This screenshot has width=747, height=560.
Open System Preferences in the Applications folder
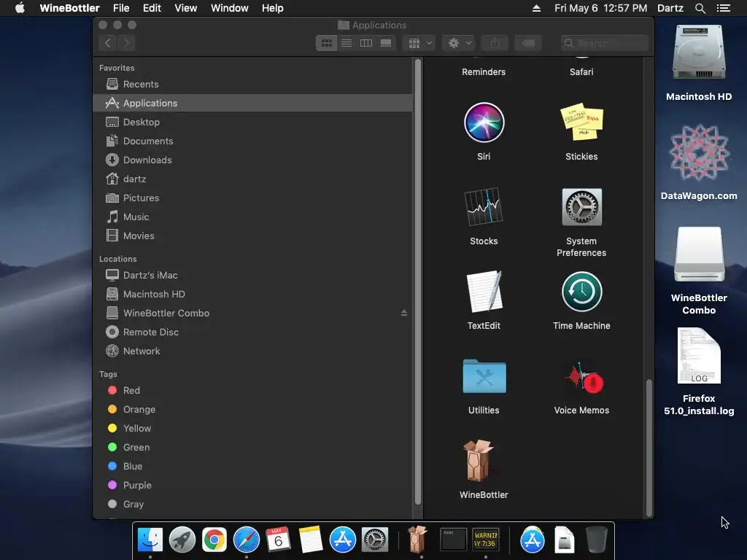[x=581, y=206]
